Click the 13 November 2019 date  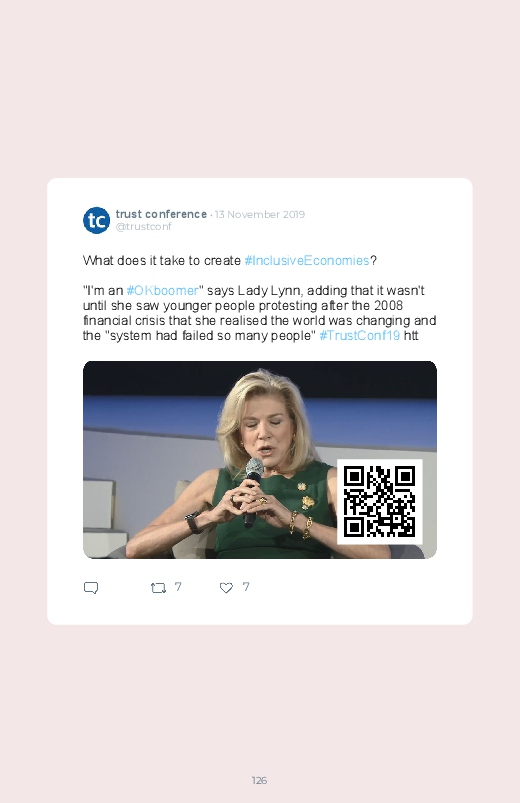(x=260, y=214)
